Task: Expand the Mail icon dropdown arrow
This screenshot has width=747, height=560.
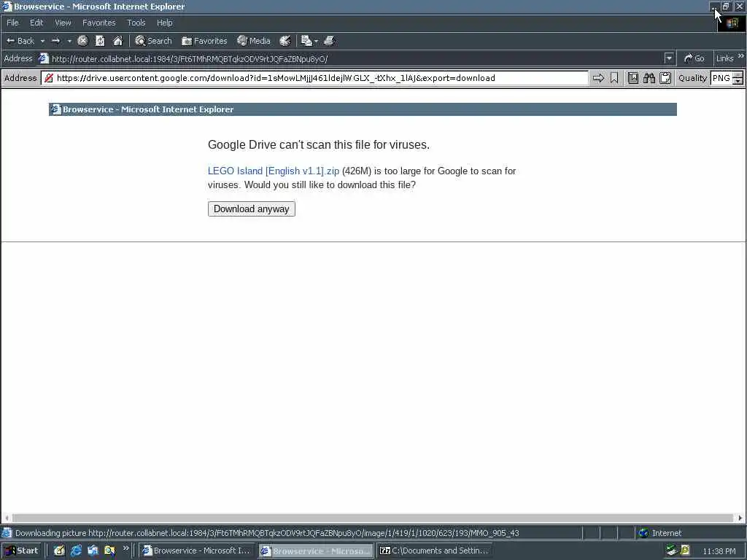Action: (x=317, y=41)
